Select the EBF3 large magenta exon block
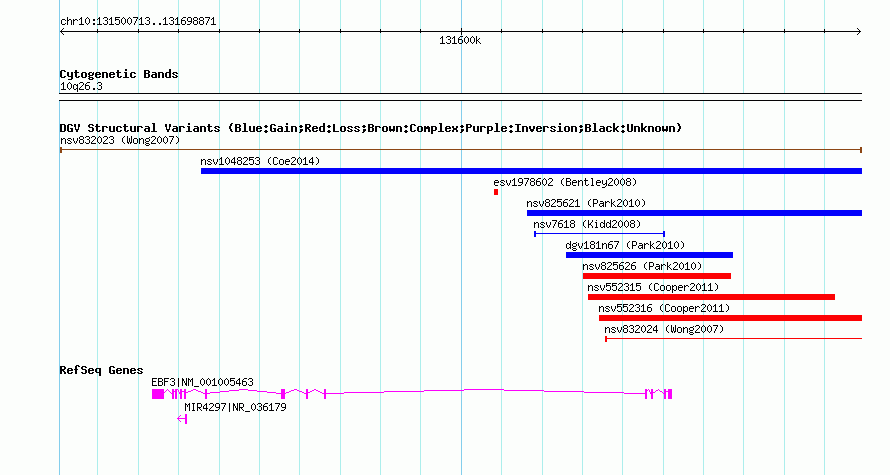The width and height of the screenshot is (890, 475). 158,394
